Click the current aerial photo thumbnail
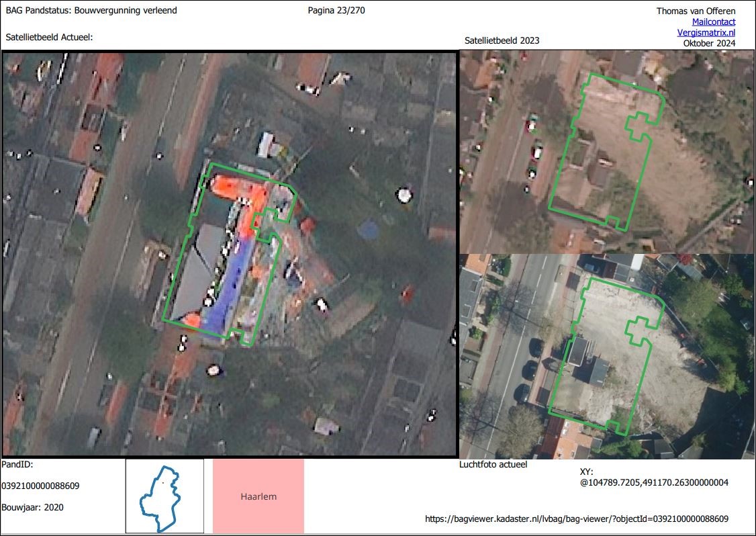 click(x=606, y=356)
